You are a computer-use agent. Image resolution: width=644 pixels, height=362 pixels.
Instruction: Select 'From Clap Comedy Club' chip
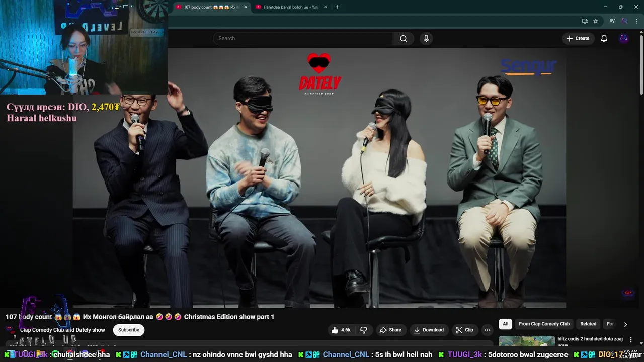[544, 324]
